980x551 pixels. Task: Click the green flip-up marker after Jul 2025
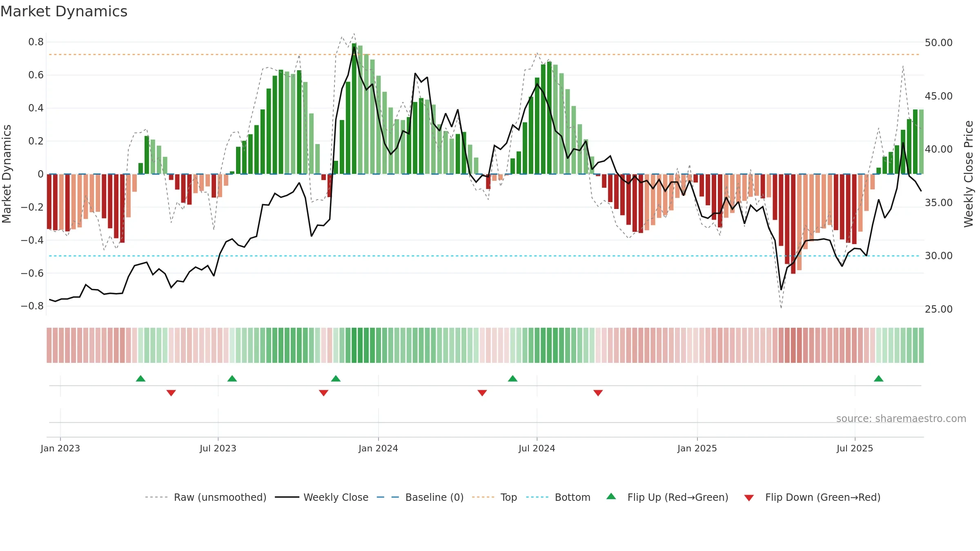879,378
